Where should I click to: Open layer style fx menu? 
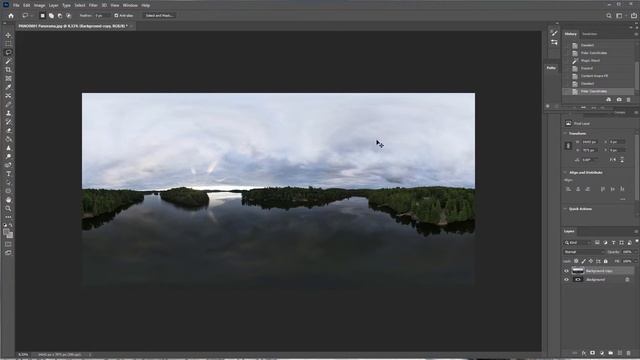point(584,353)
